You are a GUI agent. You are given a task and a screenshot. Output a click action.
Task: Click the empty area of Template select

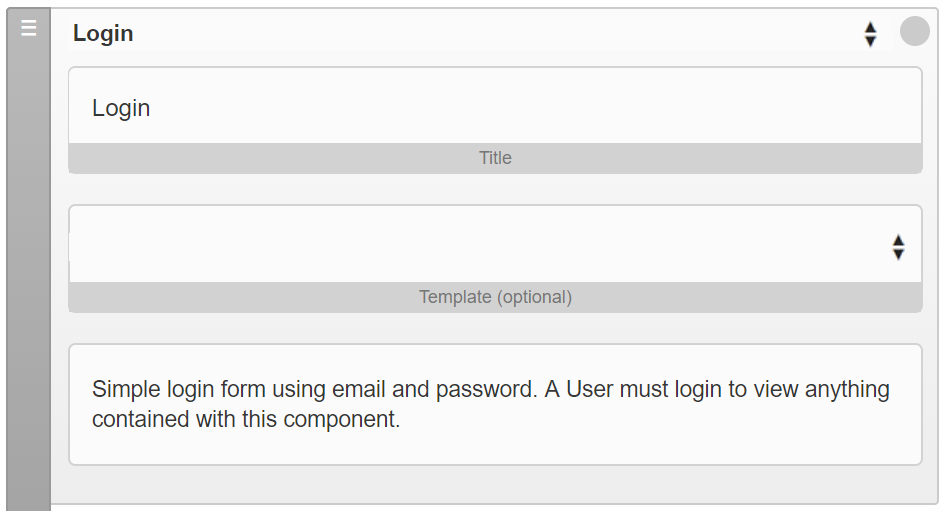[400, 246]
